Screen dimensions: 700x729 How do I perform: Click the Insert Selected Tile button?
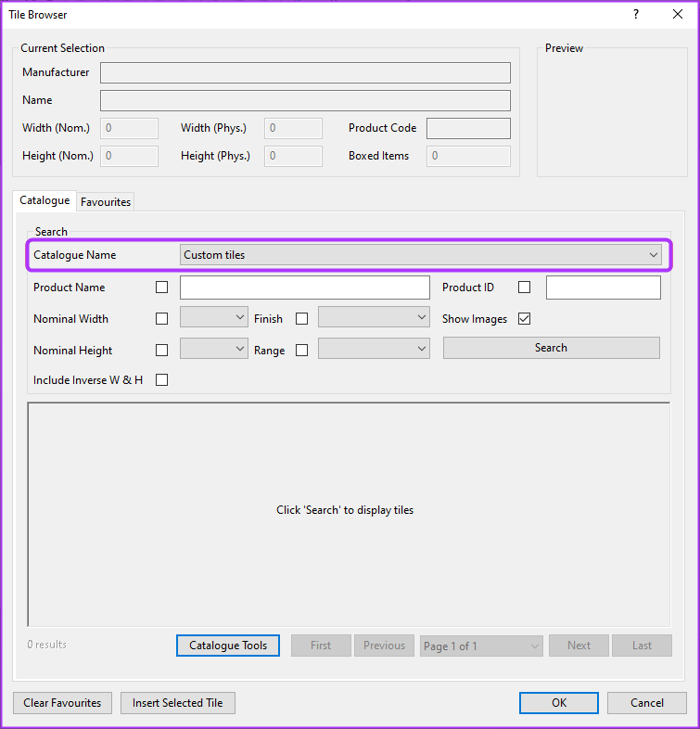coord(177,703)
